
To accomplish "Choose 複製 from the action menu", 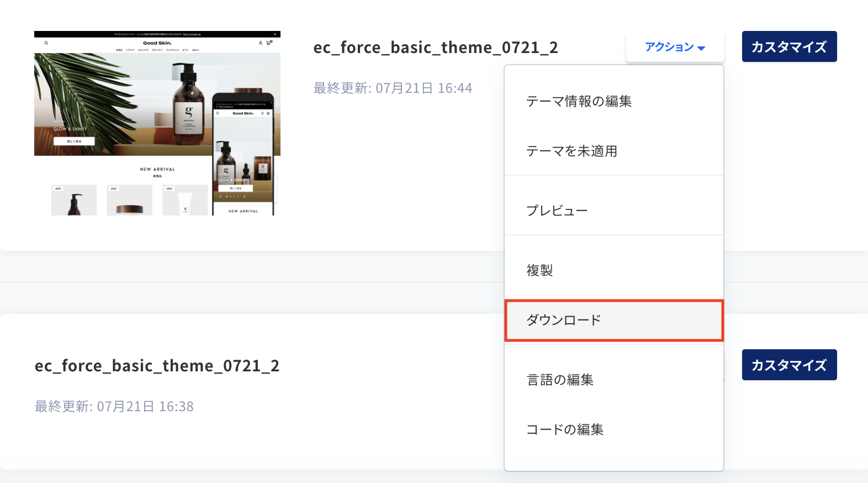I will coord(613,270).
